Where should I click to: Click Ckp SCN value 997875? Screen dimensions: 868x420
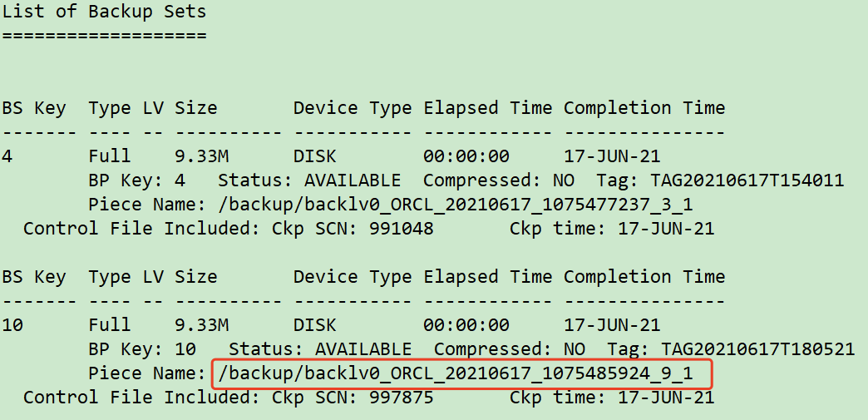402,398
